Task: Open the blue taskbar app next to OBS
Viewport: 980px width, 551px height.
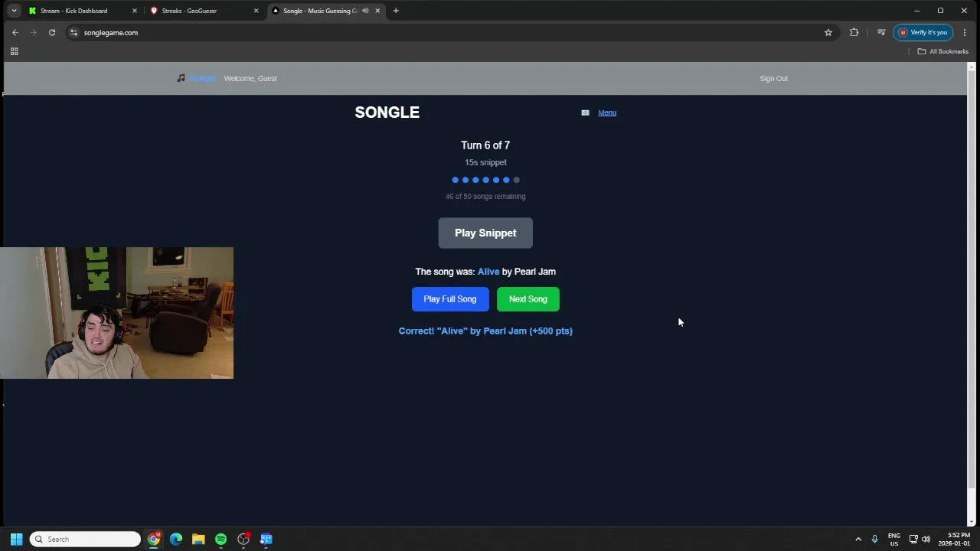Action: 266,539
